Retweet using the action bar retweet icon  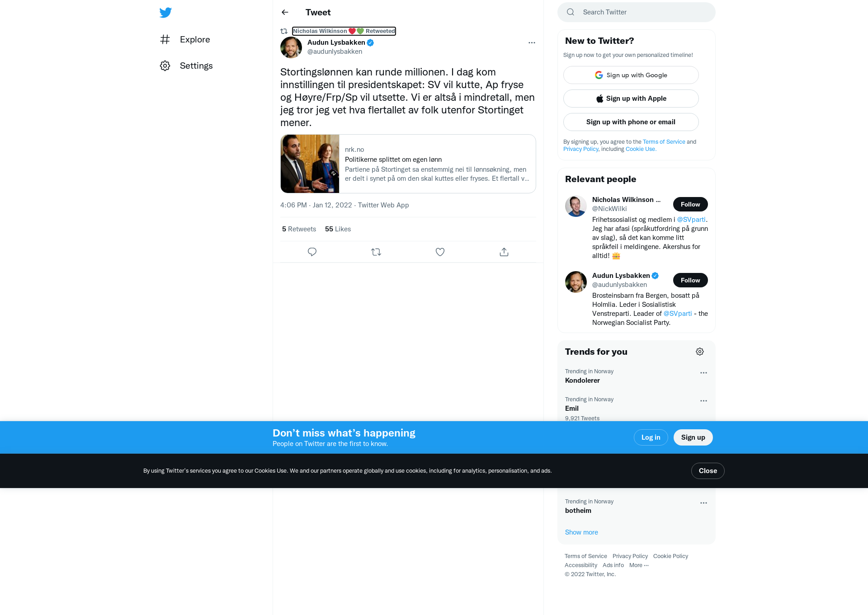pyautogui.click(x=376, y=252)
